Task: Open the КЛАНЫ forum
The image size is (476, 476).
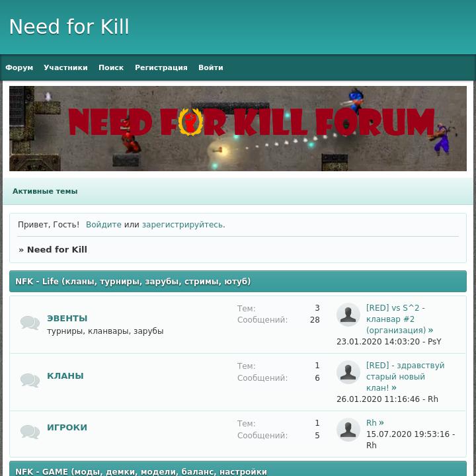Action: [x=65, y=376]
